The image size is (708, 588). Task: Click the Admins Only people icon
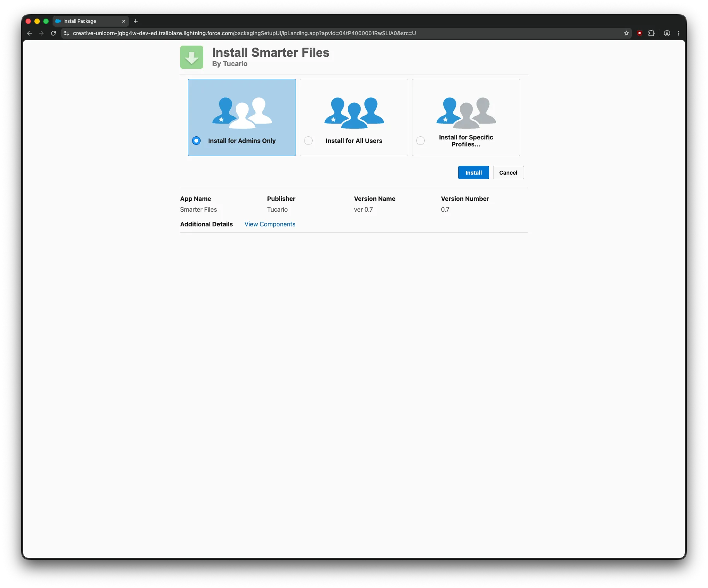coord(242,113)
